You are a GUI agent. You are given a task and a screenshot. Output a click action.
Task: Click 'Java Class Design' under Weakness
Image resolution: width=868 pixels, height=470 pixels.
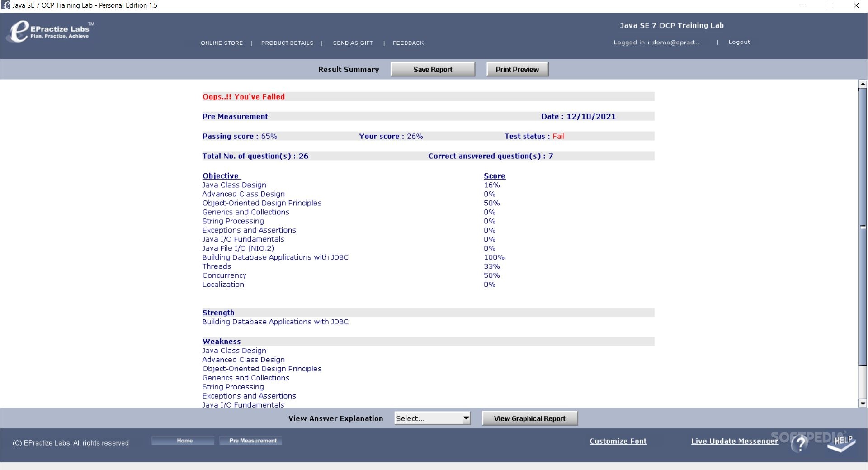234,351
